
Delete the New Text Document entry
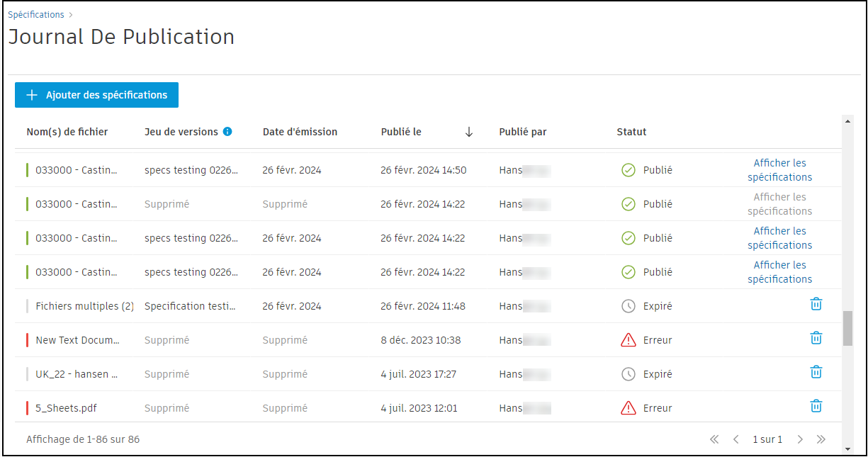(816, 338)
